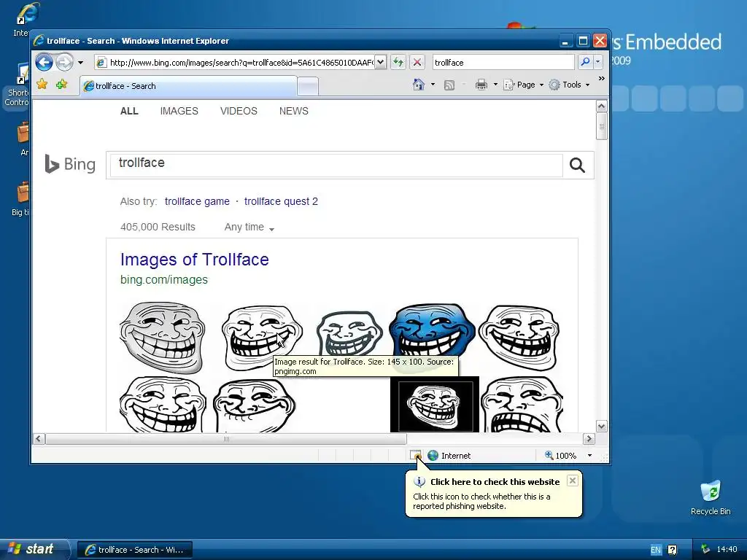Open the trollface quest 2 suggestion link
Viewport: 747px width, 560px height.
[281, 201]
